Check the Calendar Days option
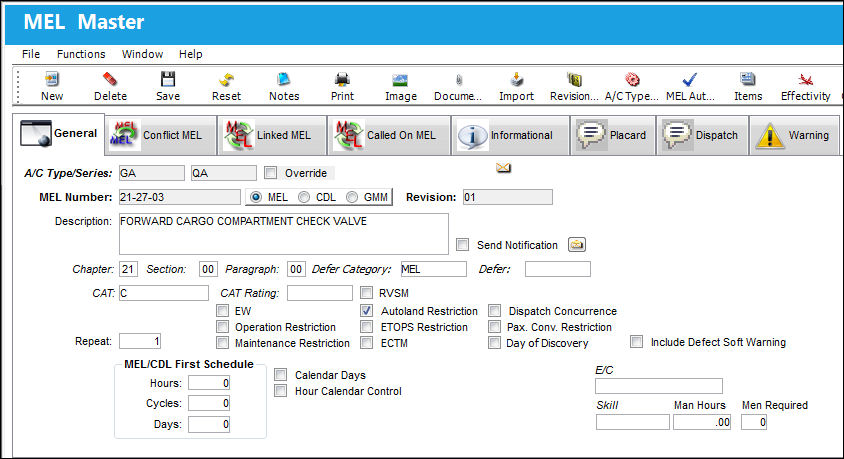Image resolution: width=844 pixels, height=459 pixels. 280,375
